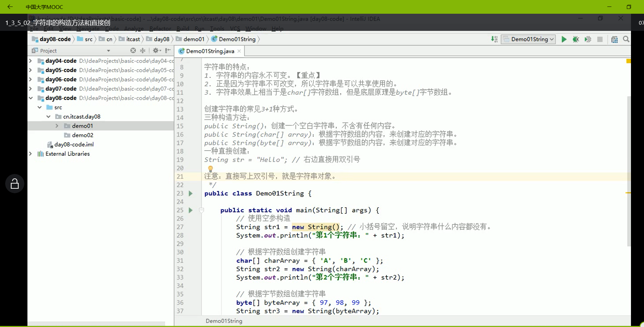Screen dimensions: 644x327
Task: Click the Project panel horizontal scrollbar
Action: (x=96, y=324)
